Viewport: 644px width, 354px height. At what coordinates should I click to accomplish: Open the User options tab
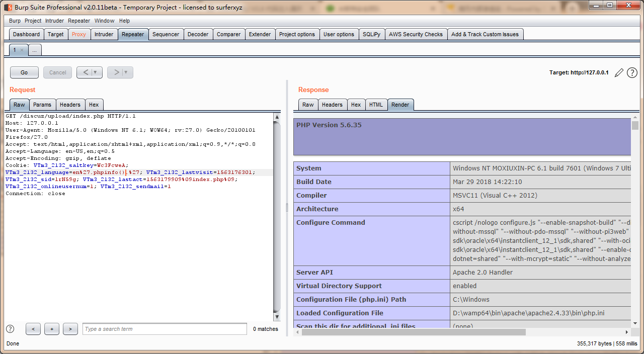click(x=339, y=34)
